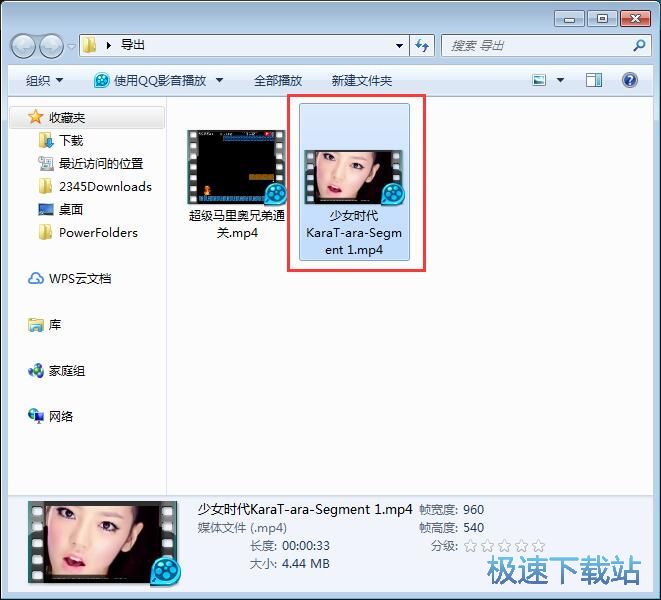This screenshot has height=600, width=661.
Task: Open Help with the question mark icon
Action: [630, 80]
